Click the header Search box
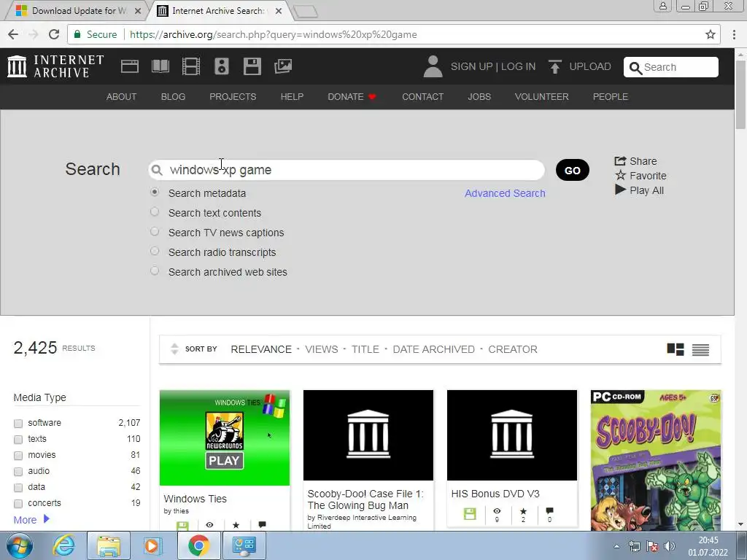 tap(671, 67)
